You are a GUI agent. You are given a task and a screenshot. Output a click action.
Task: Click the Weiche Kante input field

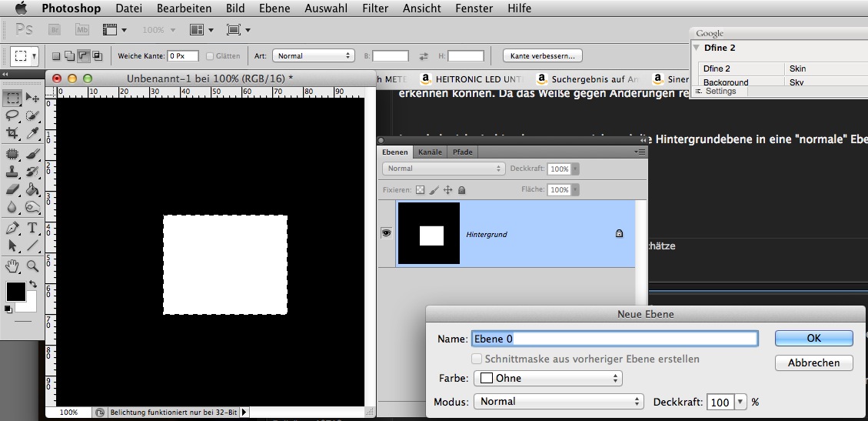(x=183, y=56)
